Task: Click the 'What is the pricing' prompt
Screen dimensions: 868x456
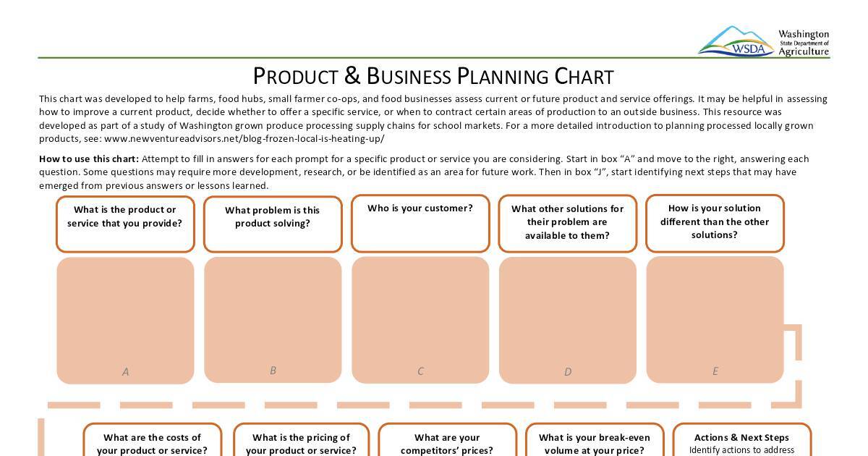Action: [x=301, y=440]
